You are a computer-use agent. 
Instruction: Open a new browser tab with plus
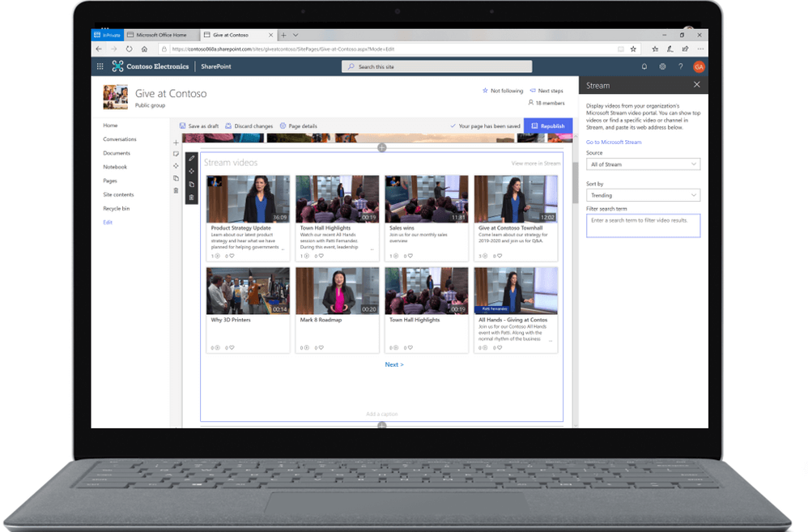[283, 35]
